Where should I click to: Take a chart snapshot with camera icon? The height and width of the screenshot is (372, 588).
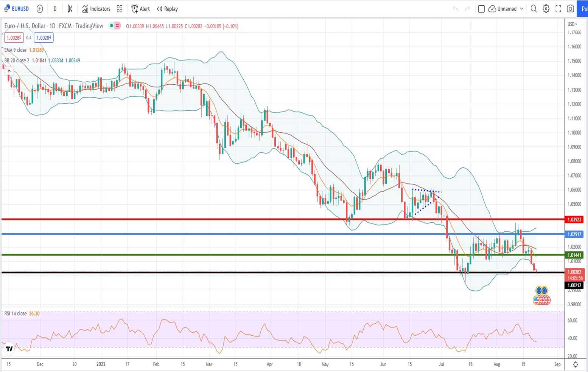[x=570, y=9]
